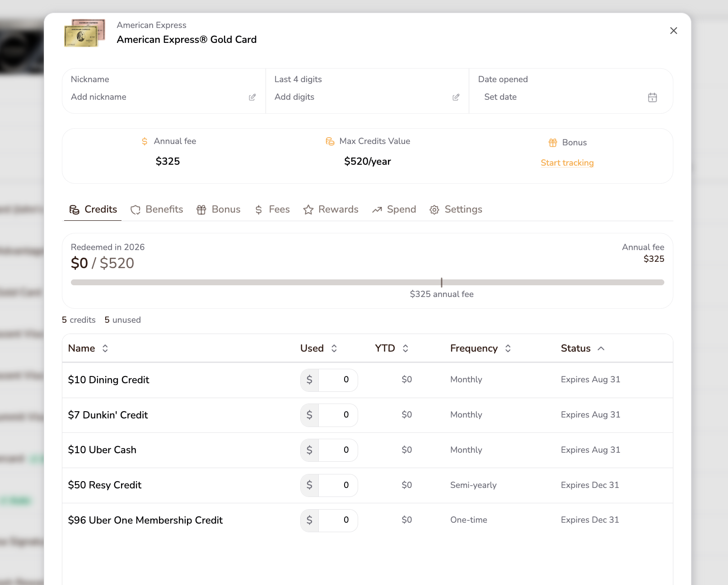The height and width of the screenshot is (585, 728).
Task: Sort credits table by Name
Action: 88,348
